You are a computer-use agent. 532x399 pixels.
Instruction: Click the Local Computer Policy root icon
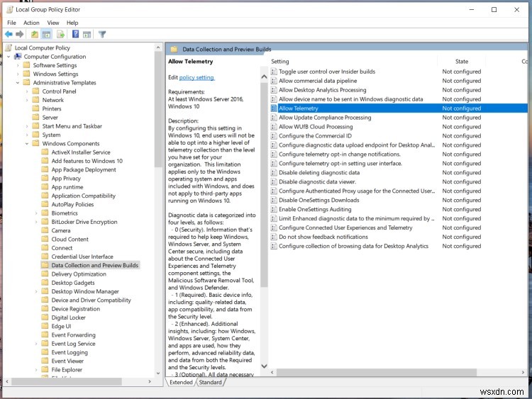pos(9,47)
